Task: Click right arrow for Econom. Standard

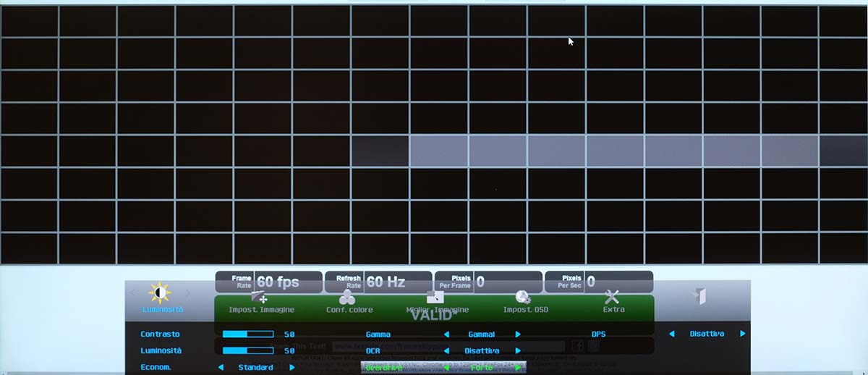Action: pos(292,368)
